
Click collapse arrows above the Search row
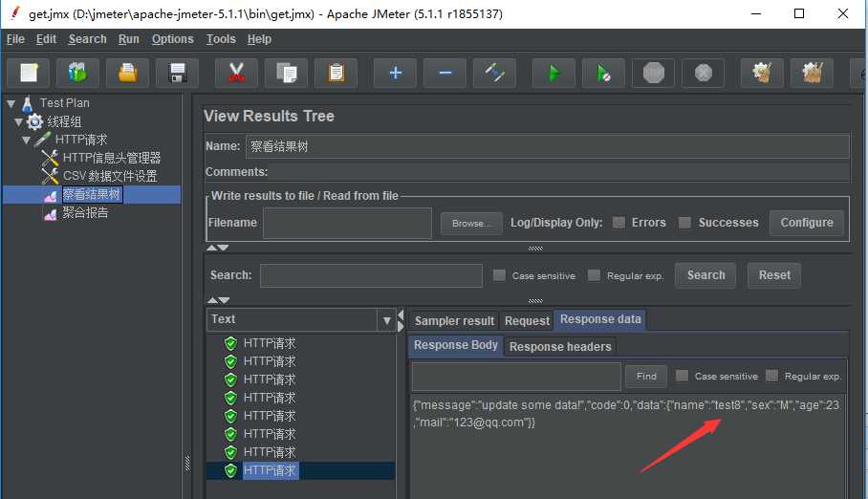tap(218, 248)
